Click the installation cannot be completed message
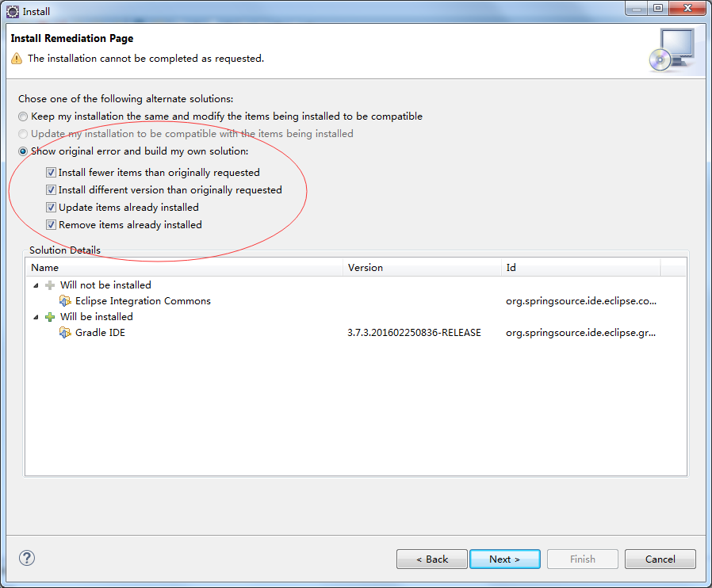The image size is (712, 588). (146, 59)
